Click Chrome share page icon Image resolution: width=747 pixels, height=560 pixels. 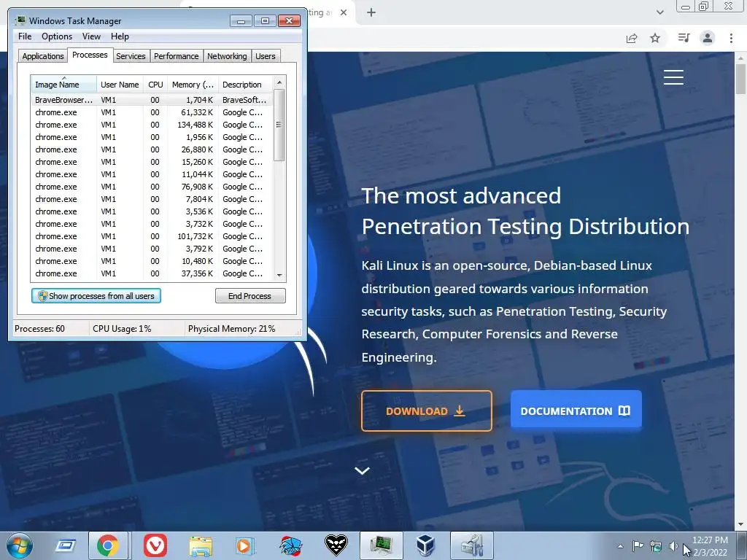tap(632, 38)
